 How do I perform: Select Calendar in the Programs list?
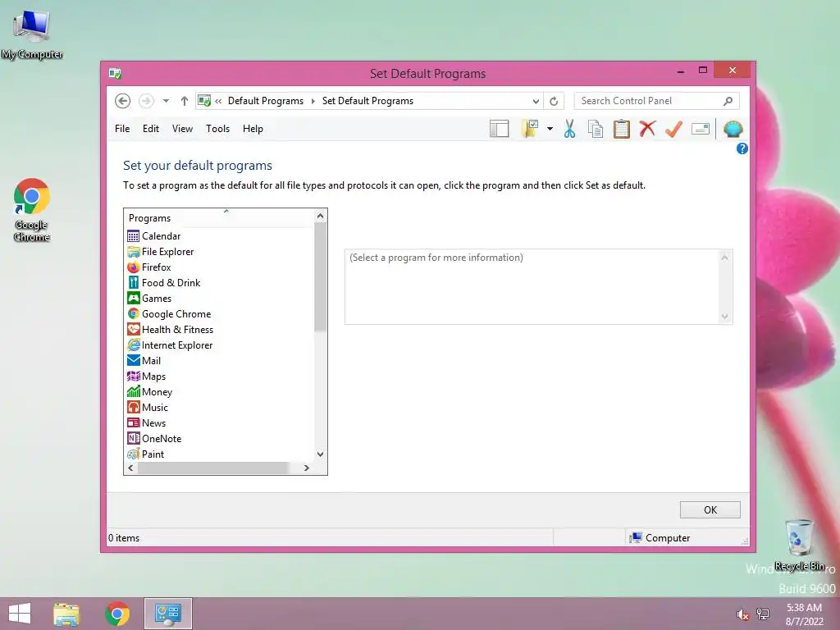pyautogui.click(x=162, y=235)
